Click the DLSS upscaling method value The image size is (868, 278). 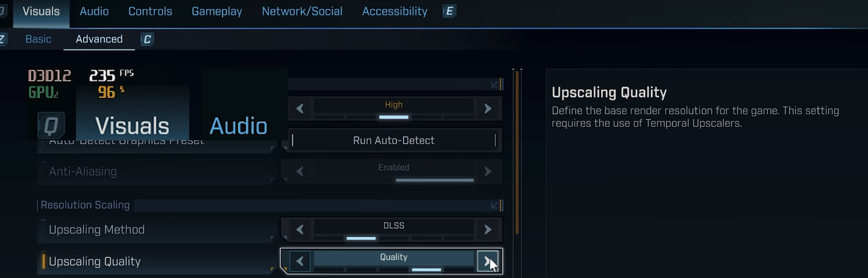click(x=394, y=226)
